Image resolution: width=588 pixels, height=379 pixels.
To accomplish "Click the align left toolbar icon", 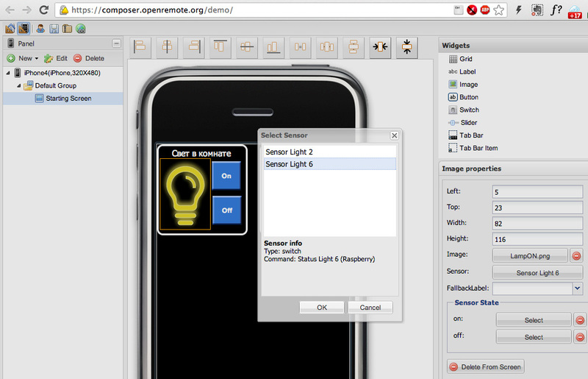I will pyautogui.click(x=140, y=47).
